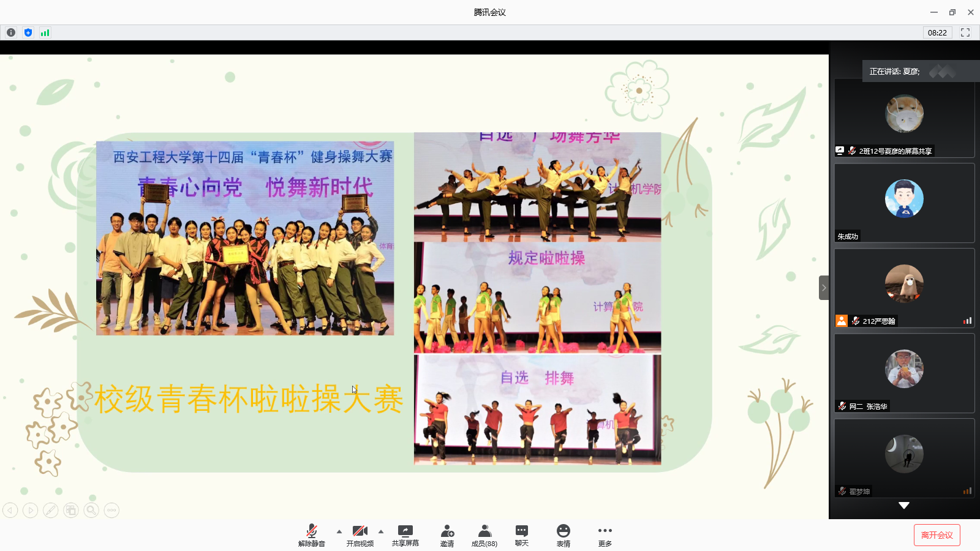Open the meeting info icon
This screenshot has height=551, width=980.
pyautogui.click(x=11, y=32)
